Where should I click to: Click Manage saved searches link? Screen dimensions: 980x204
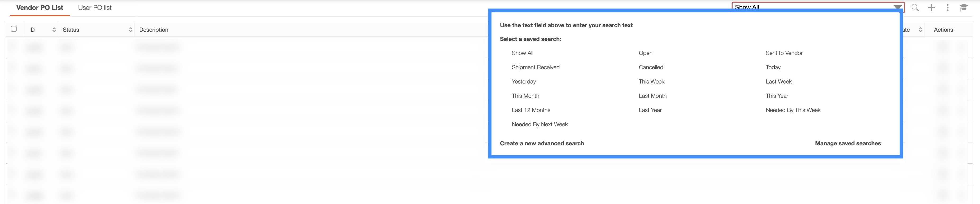[848, 143]
